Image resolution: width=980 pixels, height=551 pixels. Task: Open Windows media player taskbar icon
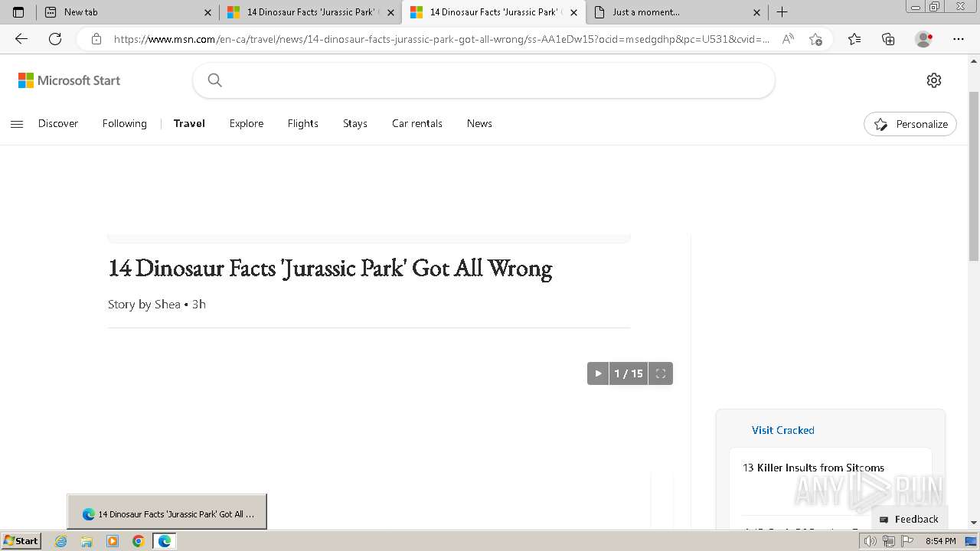click(x=113, y=541)
